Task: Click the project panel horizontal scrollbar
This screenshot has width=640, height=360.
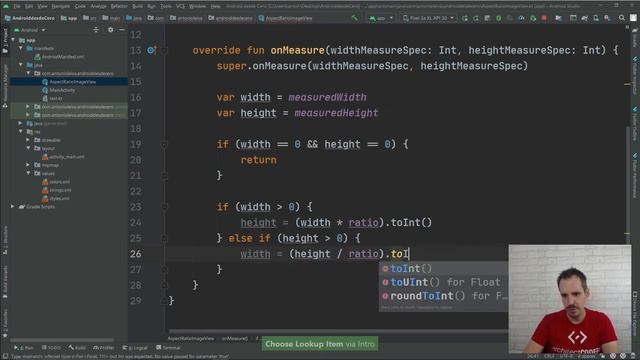Action: pyautogui.click(x=62, y=340)
